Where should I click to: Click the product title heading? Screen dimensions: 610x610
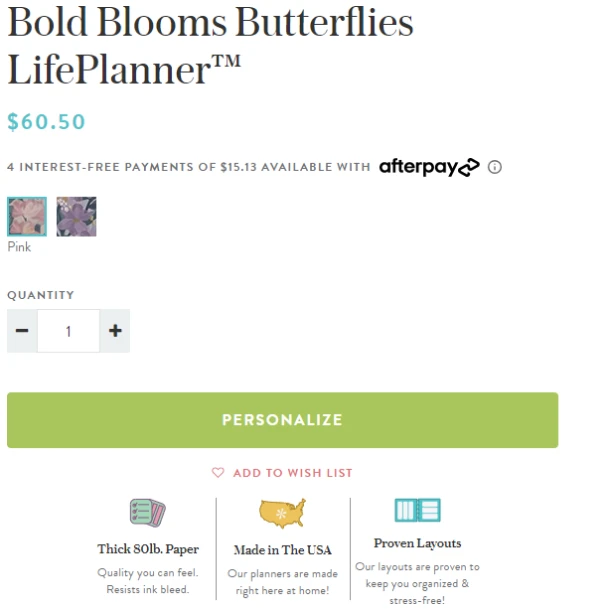pos(210,45)
